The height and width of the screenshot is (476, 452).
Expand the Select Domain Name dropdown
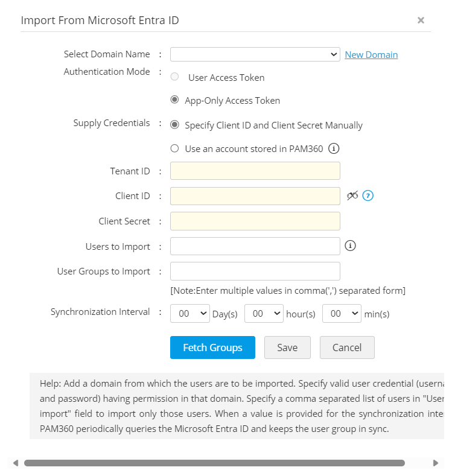(255, 54)
